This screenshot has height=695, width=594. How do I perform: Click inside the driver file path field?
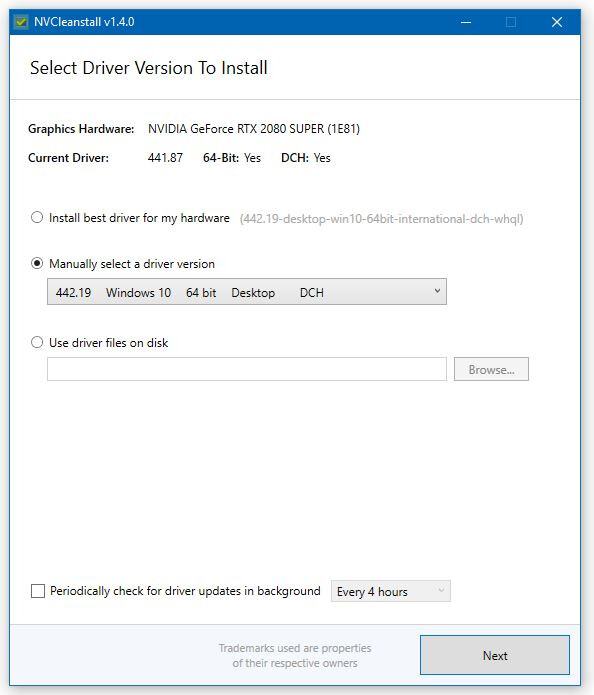coord(247,369)
